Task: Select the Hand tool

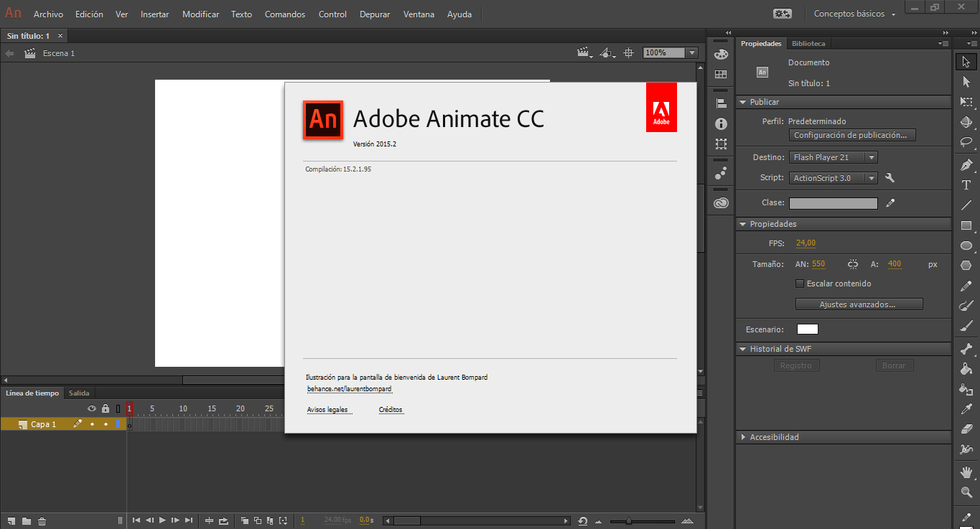Action: pos(966,472)
